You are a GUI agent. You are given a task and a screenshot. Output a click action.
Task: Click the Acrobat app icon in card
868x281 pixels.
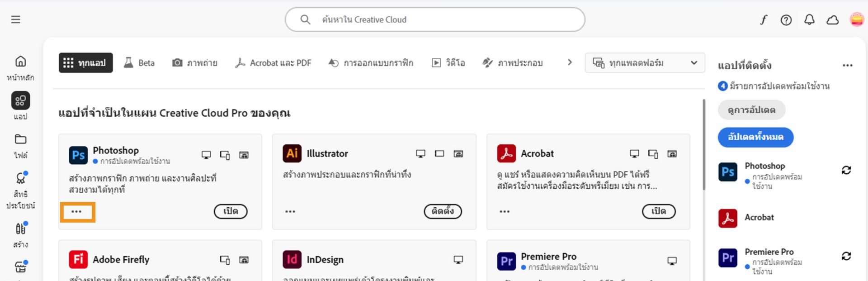[506, 153]
